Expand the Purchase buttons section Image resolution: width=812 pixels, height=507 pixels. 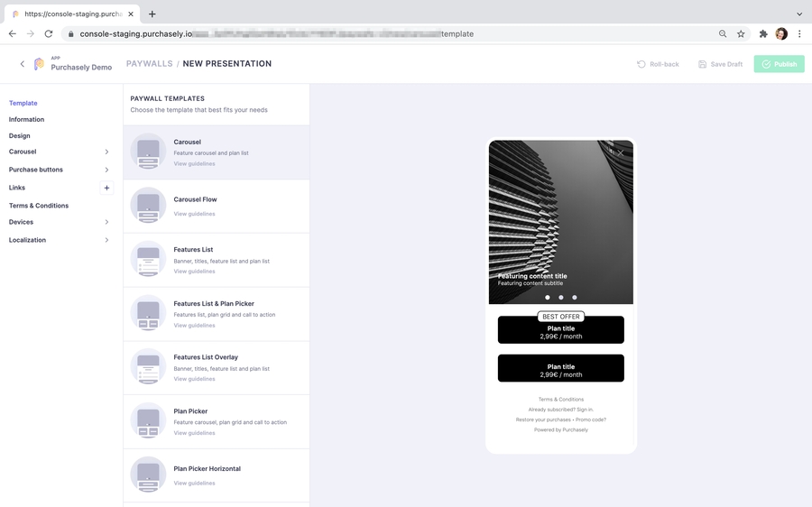coord(106,170)
